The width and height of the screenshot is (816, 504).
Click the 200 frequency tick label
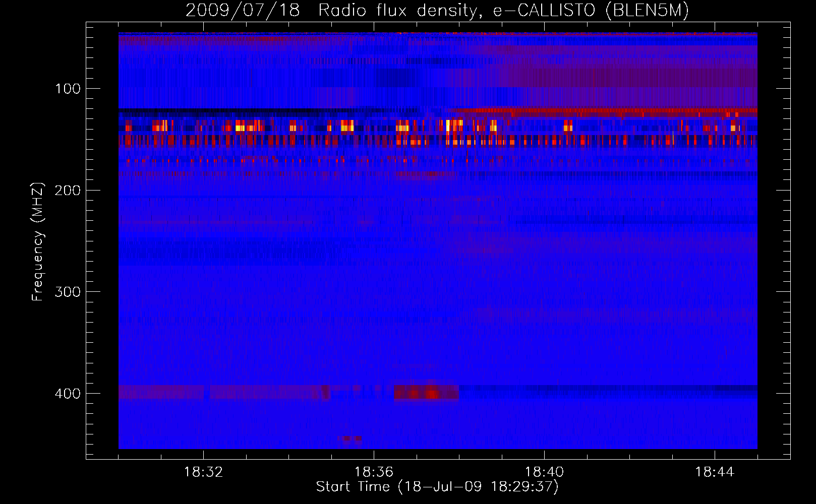(68, 191)
